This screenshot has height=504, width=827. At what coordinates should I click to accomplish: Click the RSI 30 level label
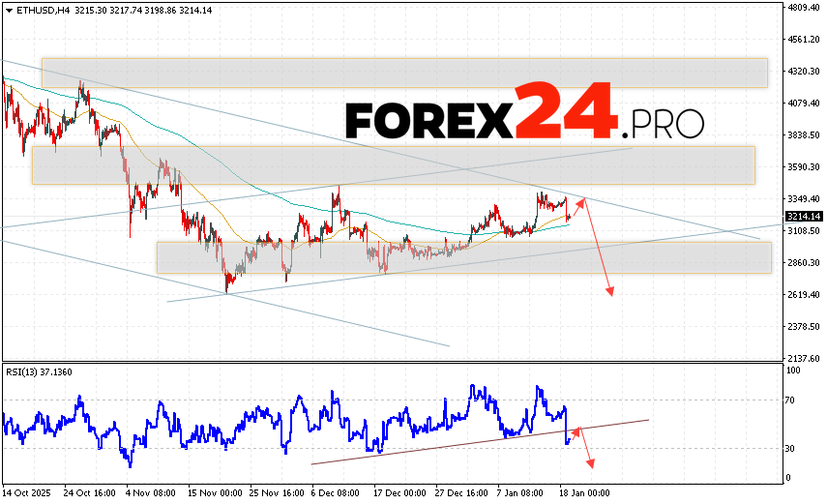pyautogui.click(x=792, y=448)
